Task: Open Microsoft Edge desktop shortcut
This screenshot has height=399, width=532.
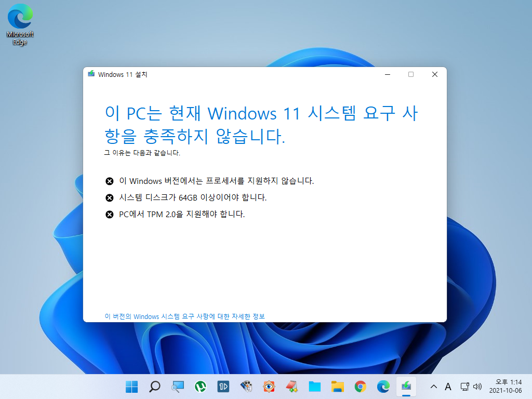Action: 20,25
